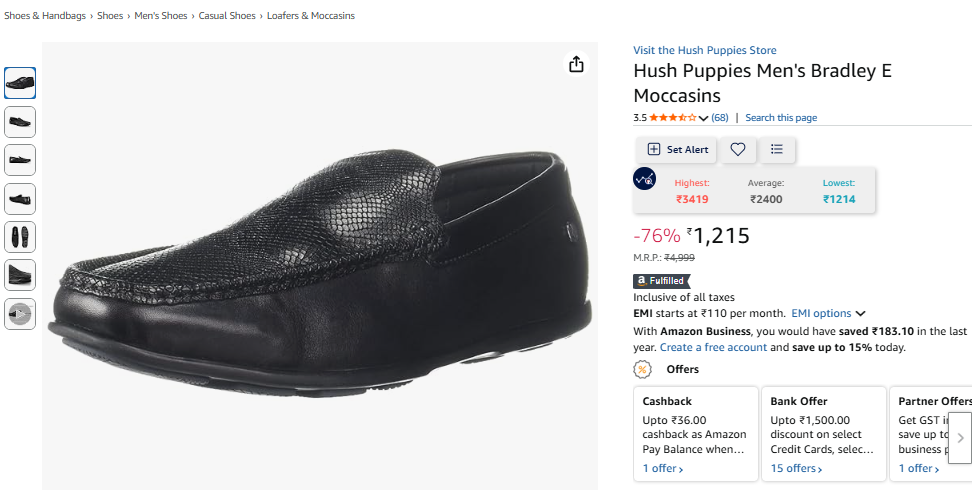The width and height of the screenshot is (977, 490).
Task: Add product to wishlist with heart icon
Action: 738,149
